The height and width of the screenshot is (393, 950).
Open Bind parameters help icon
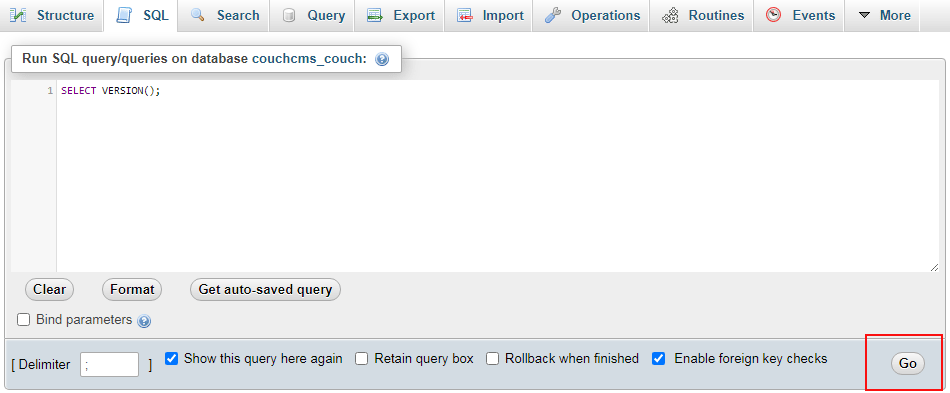(144, 321)
